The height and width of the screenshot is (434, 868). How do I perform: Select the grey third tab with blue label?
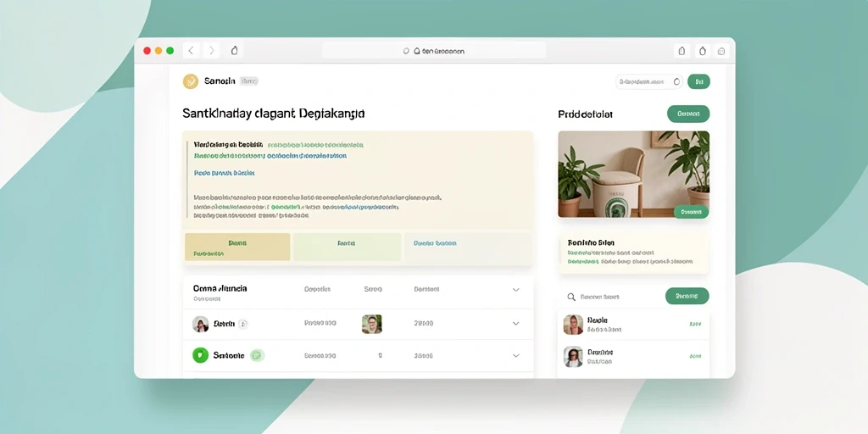pos(468,247)
